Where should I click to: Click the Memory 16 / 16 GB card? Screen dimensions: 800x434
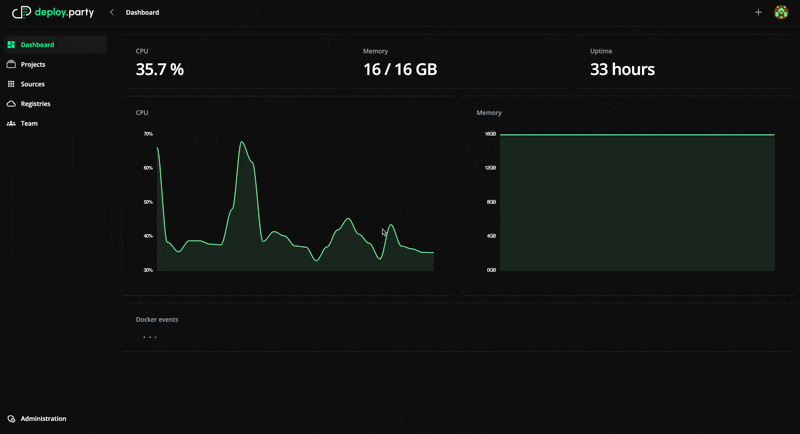point(457,63)
